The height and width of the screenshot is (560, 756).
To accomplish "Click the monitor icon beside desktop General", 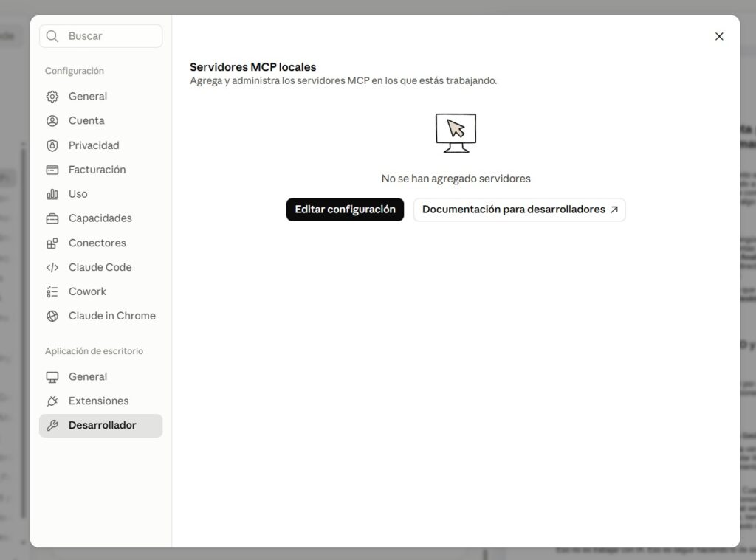I will (52, 377).
